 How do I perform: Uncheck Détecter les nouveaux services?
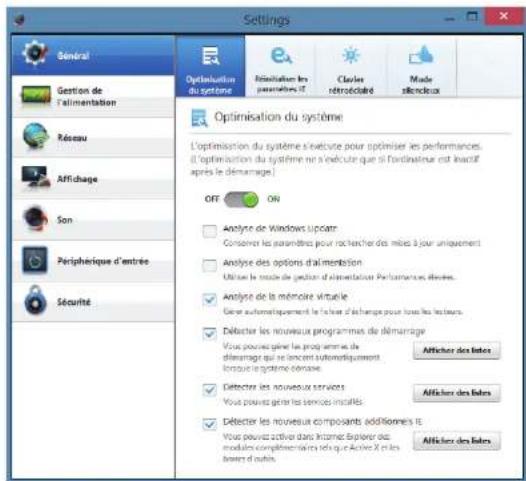[x=210, y=390]
